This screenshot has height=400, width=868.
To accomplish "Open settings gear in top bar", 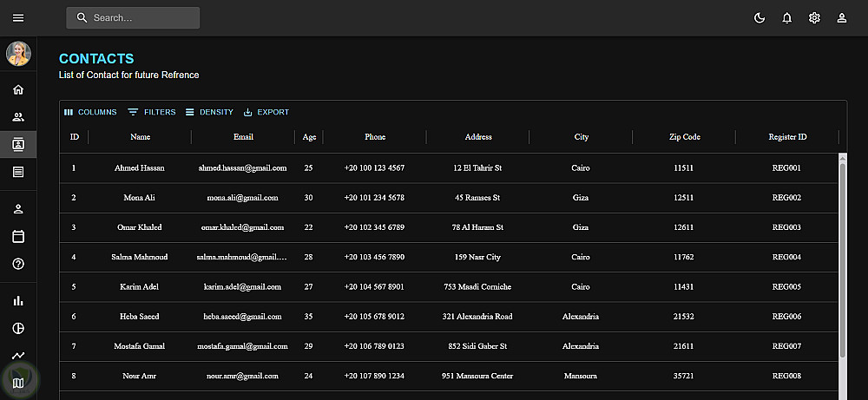I will pyautogui.click(x=814, y=18).
